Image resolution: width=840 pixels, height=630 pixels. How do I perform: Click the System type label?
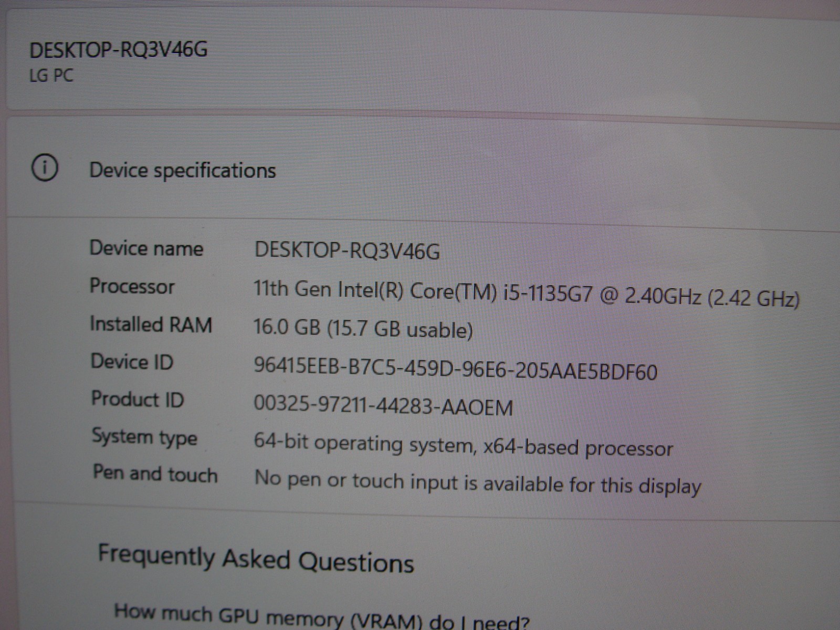pyautogui.click(x=144, y=437)
